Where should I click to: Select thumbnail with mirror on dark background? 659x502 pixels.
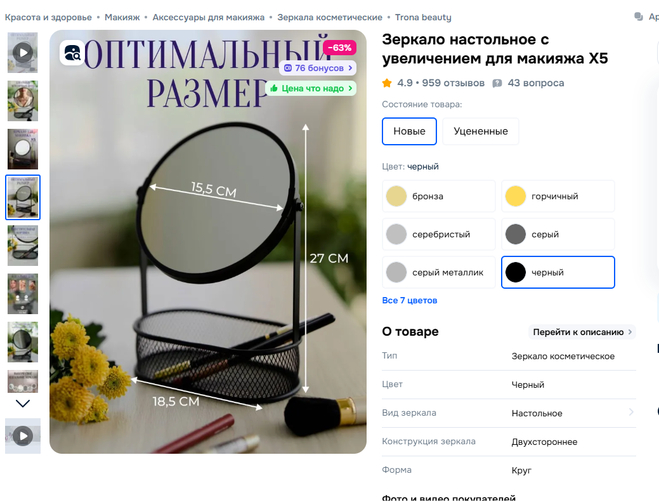23,149
